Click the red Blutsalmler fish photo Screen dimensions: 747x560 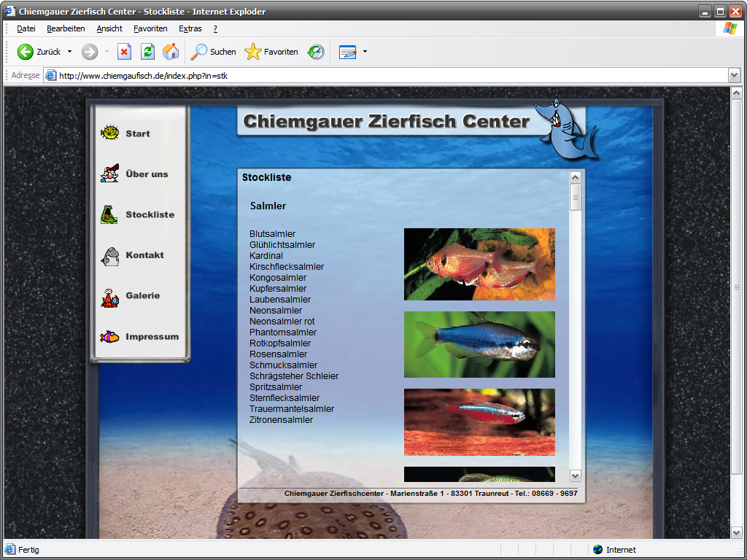pos(479,264)
